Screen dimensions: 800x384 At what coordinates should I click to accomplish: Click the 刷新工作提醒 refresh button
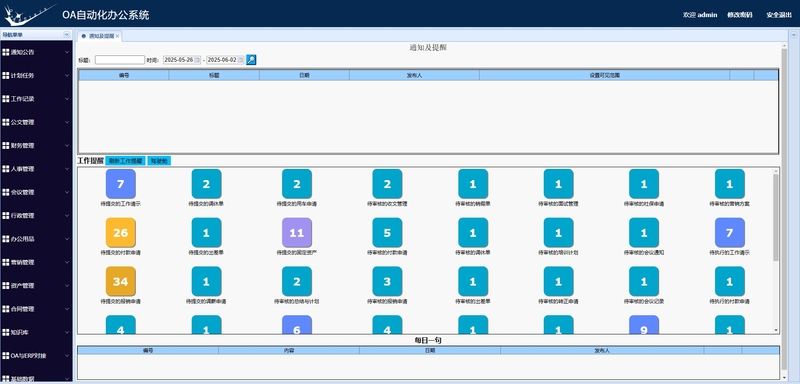click(126, 161)
